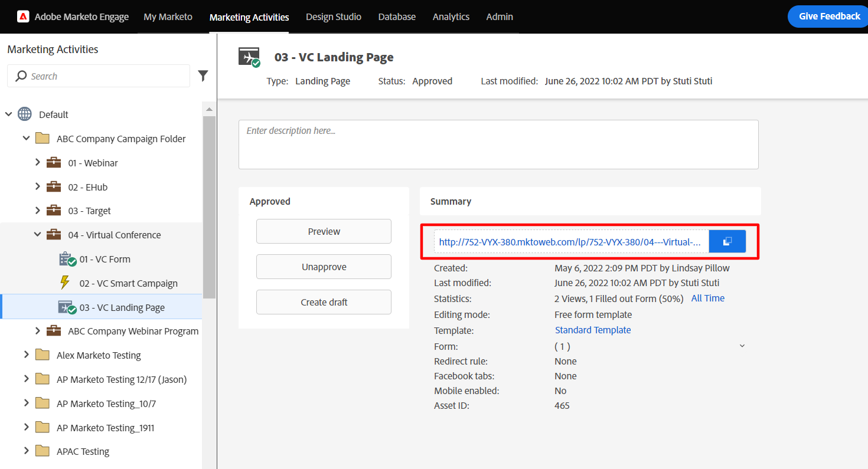
Task: Expand the Form details chevron
Action: tap(742, 346)
